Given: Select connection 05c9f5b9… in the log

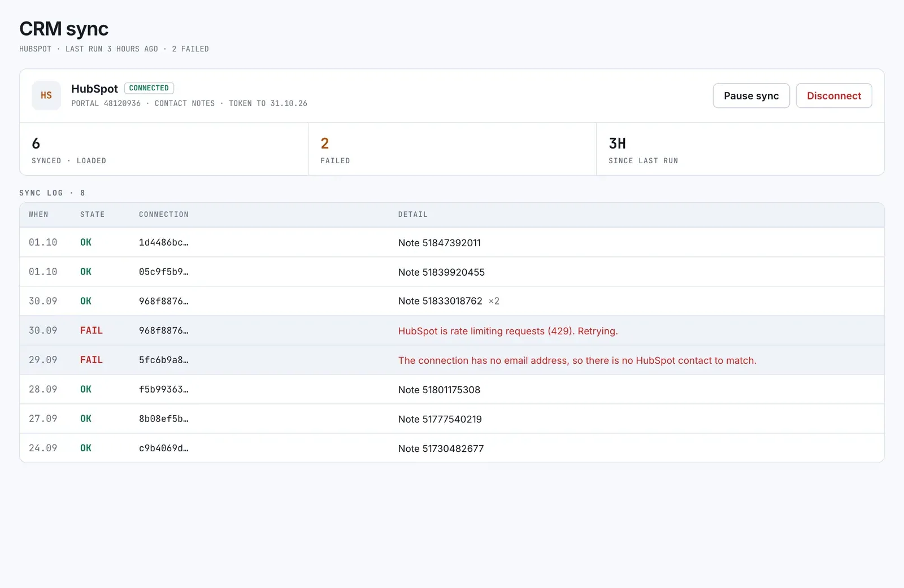Looking at the screenshot, I should 164,272.
